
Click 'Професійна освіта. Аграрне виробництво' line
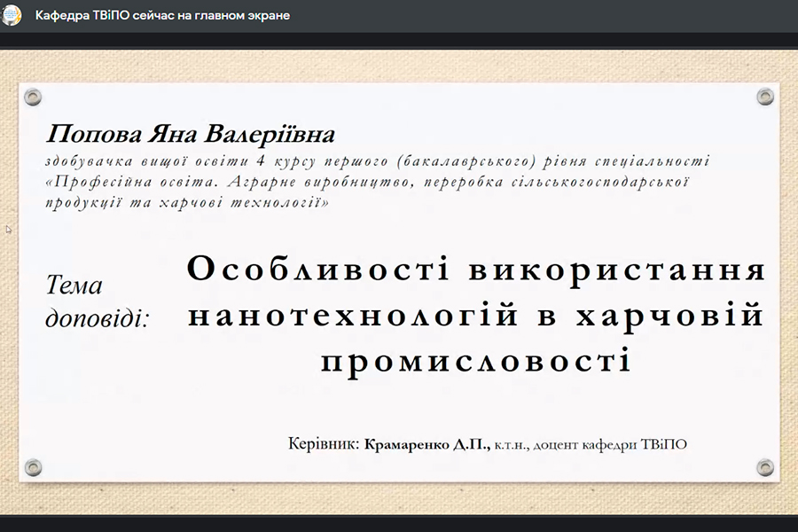point(367,183)
